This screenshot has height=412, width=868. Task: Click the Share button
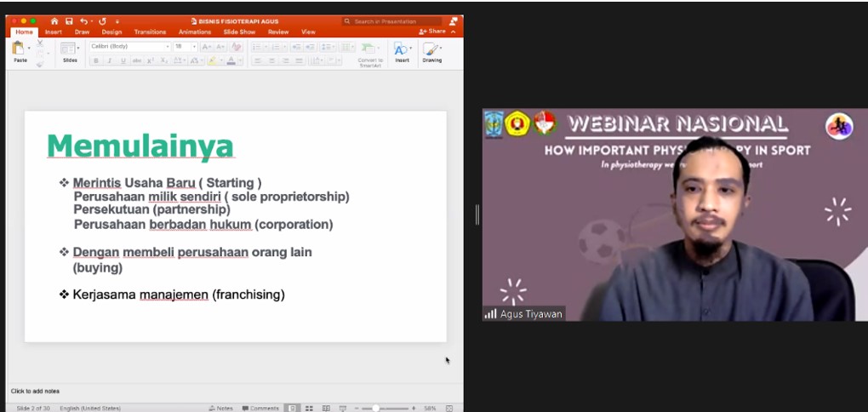coord(432,31)
